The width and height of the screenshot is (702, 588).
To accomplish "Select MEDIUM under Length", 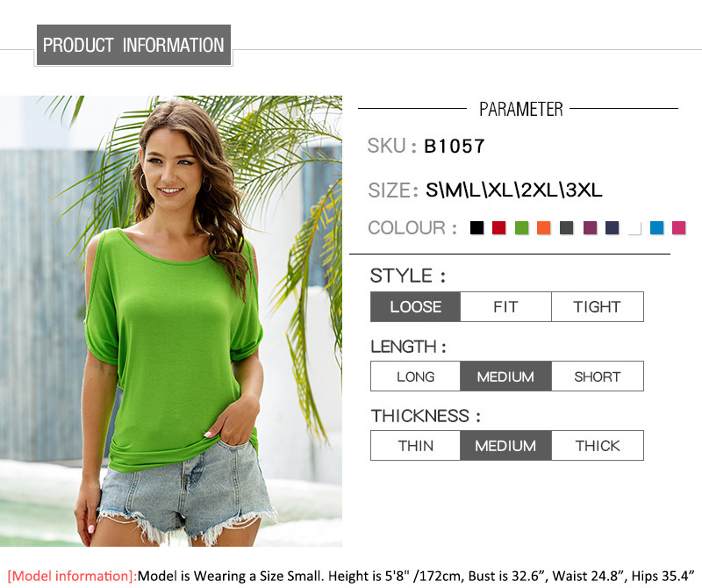I will tap(506, 376).
